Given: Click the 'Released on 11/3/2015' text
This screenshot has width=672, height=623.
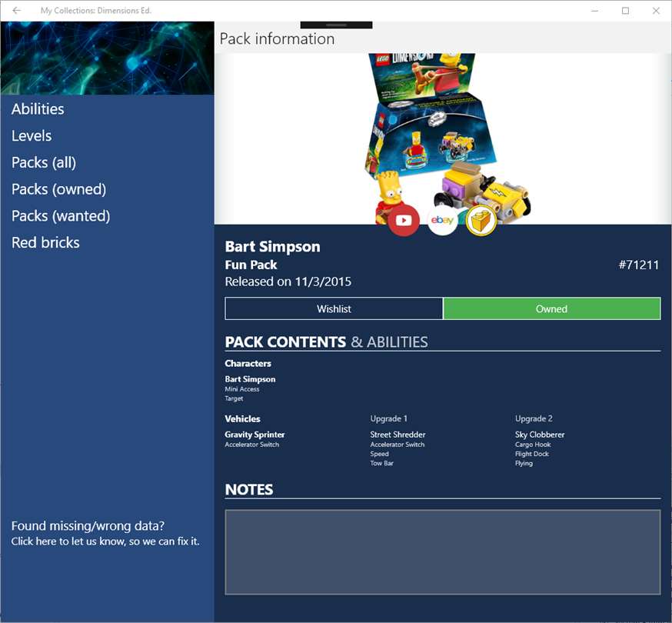Looking at the screenshot, I should 288,282.
